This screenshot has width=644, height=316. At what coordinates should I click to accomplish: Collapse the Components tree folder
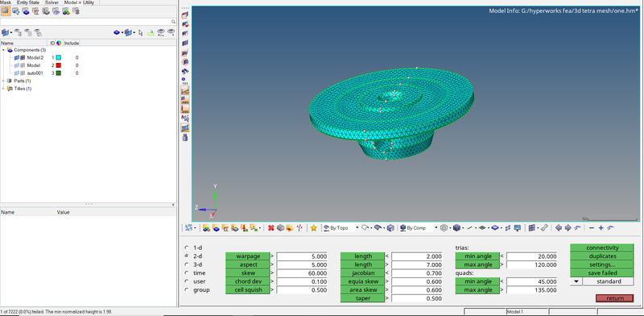pyautogui.click(x=4, y=50)
